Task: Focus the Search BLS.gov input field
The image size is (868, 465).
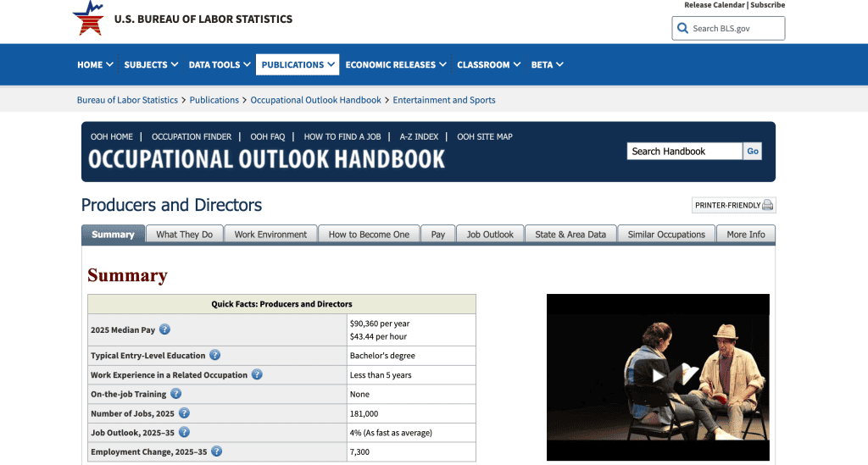Action: [x=728, y=28]
